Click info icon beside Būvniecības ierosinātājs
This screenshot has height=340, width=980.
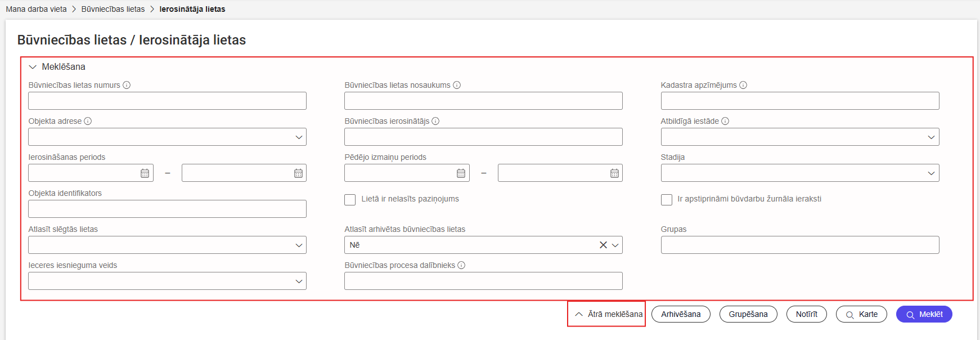point(435,121)
